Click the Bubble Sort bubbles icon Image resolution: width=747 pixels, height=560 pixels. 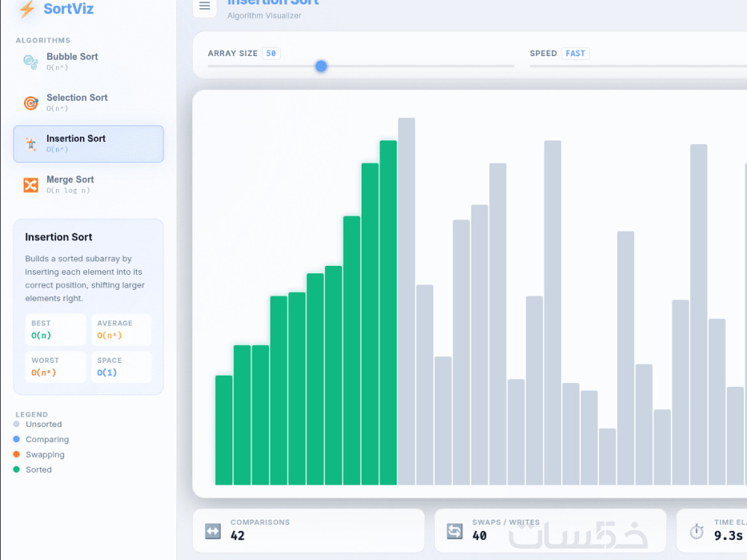click(x=31, y=62)
